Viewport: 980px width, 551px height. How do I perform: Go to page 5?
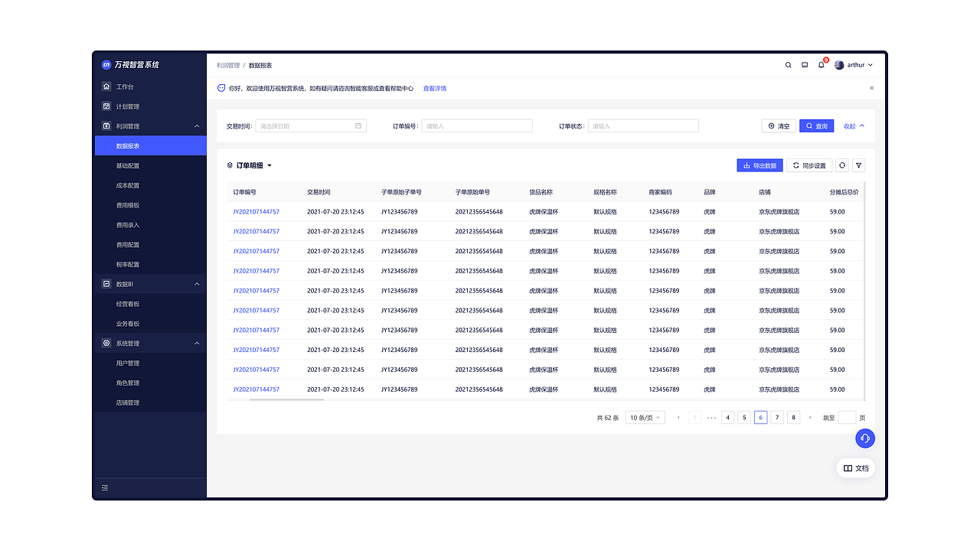pos(744,417)
